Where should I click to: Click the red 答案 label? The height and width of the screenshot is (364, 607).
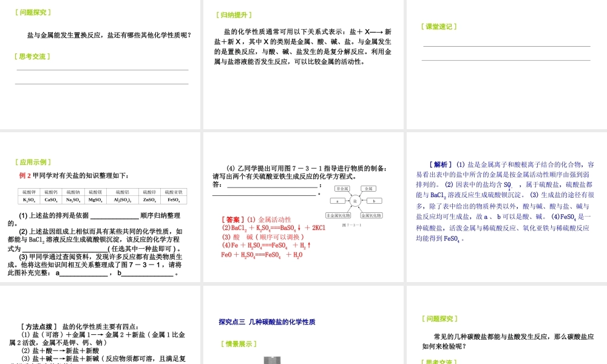pyautogui.click(x=232, y=220)
